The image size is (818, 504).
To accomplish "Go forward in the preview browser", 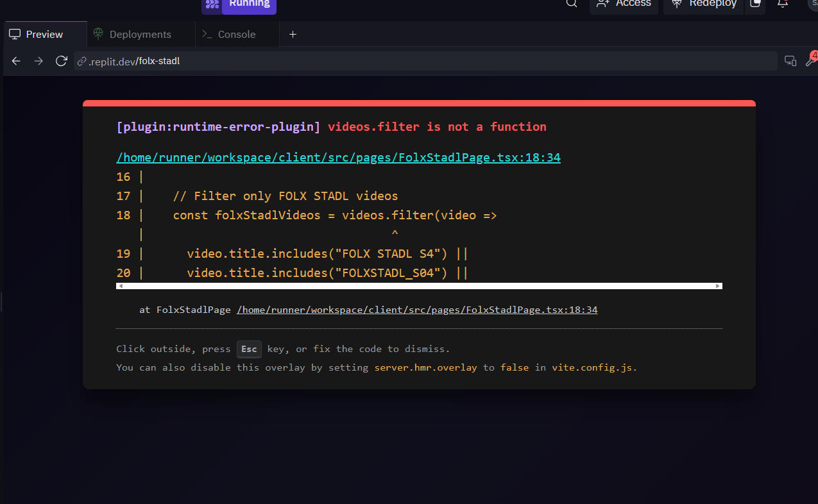I will point(38,61).
